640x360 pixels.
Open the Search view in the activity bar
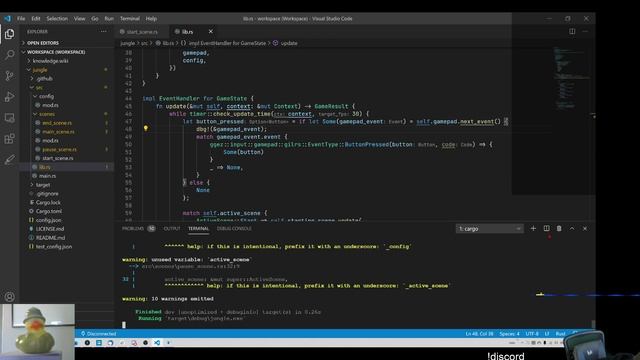[9, 55]
